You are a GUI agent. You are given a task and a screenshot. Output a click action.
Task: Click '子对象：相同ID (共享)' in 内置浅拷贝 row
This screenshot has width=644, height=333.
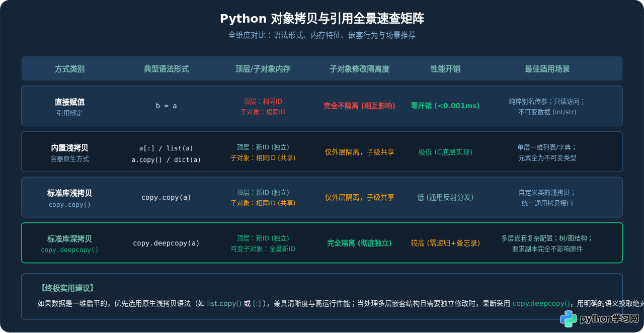coord(263,158)
